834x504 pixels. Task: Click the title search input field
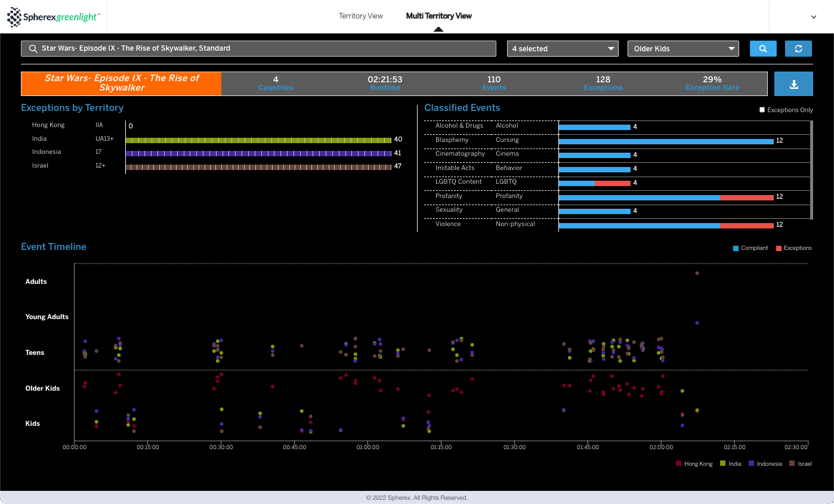coord(258,48)
